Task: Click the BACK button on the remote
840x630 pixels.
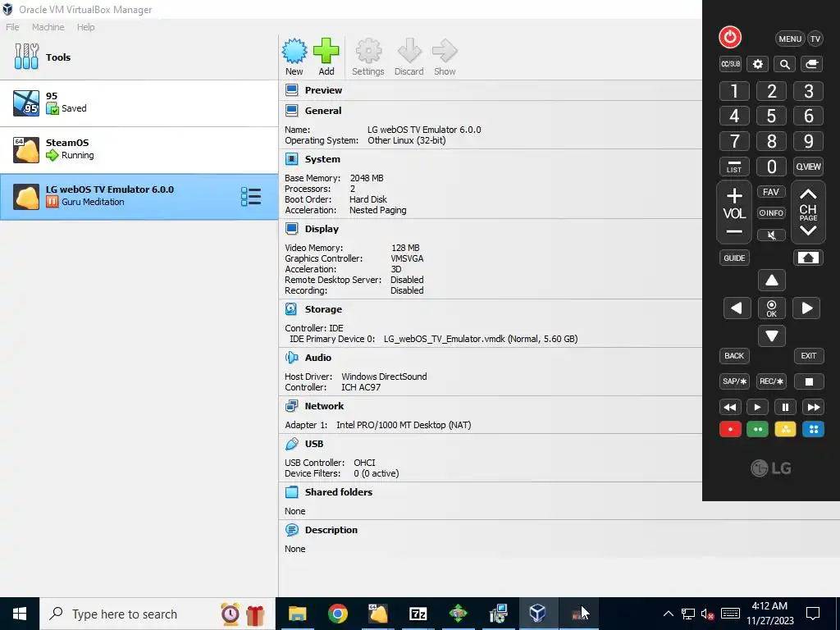Action: tap(734, 356)
